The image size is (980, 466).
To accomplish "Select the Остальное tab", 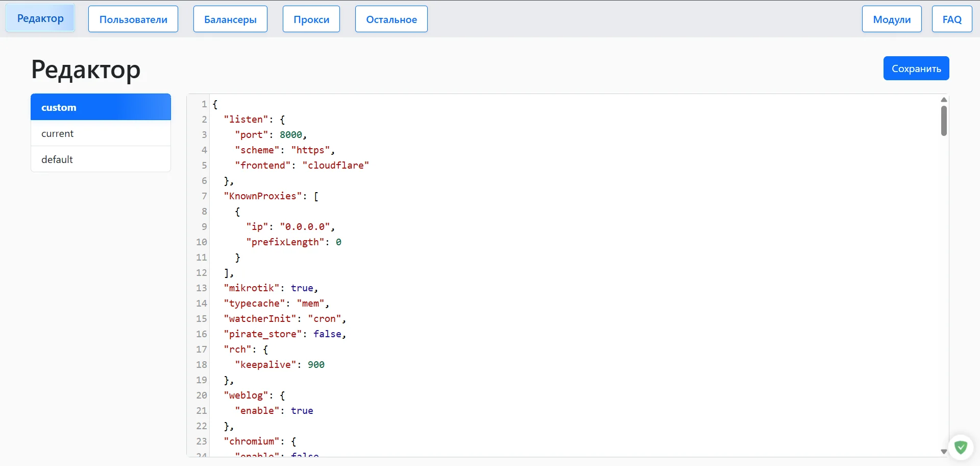I will tap(391, 19).
